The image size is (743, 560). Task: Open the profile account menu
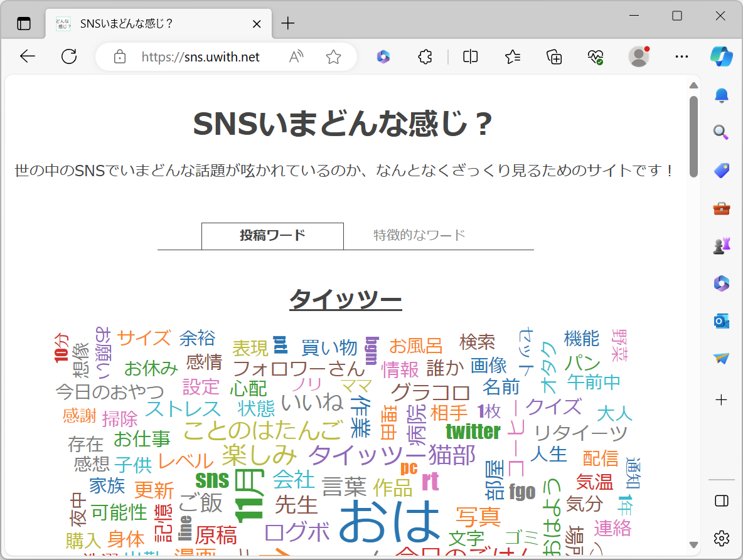tap(638, 56)
